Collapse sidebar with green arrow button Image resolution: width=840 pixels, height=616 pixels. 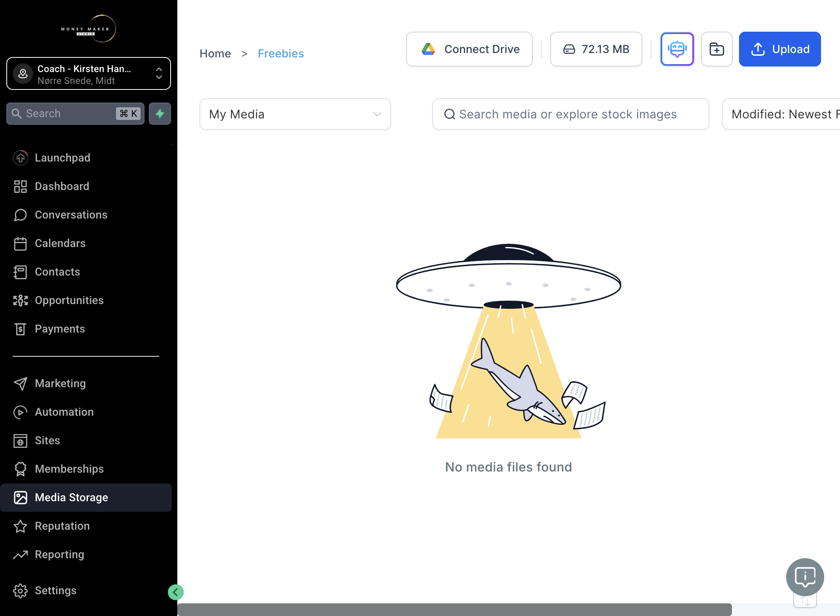175,592
